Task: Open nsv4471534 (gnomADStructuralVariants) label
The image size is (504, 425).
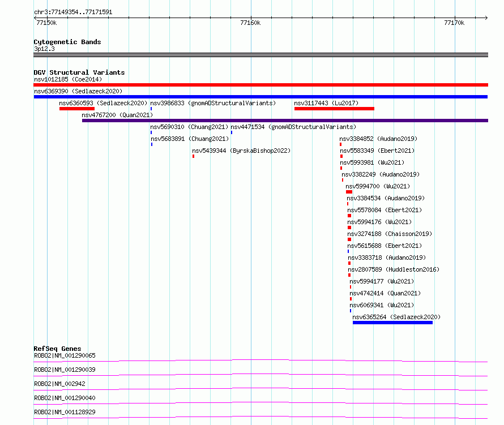Action: click(x=293, y=127)
